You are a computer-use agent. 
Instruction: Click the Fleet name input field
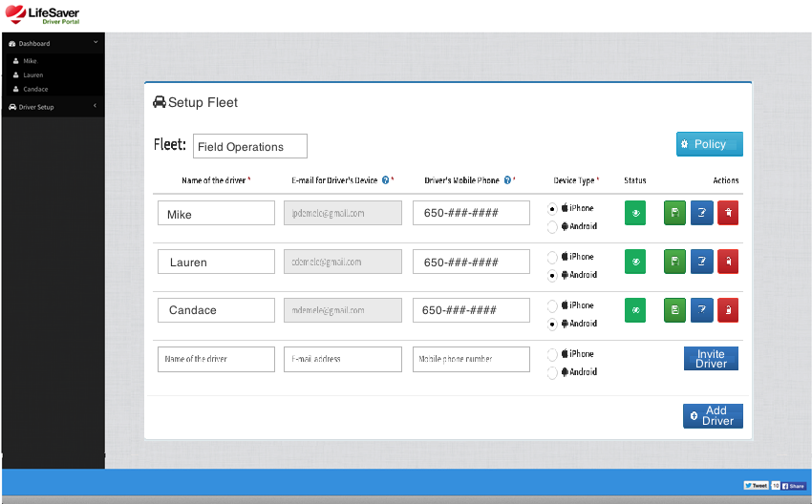coord(250,146)
